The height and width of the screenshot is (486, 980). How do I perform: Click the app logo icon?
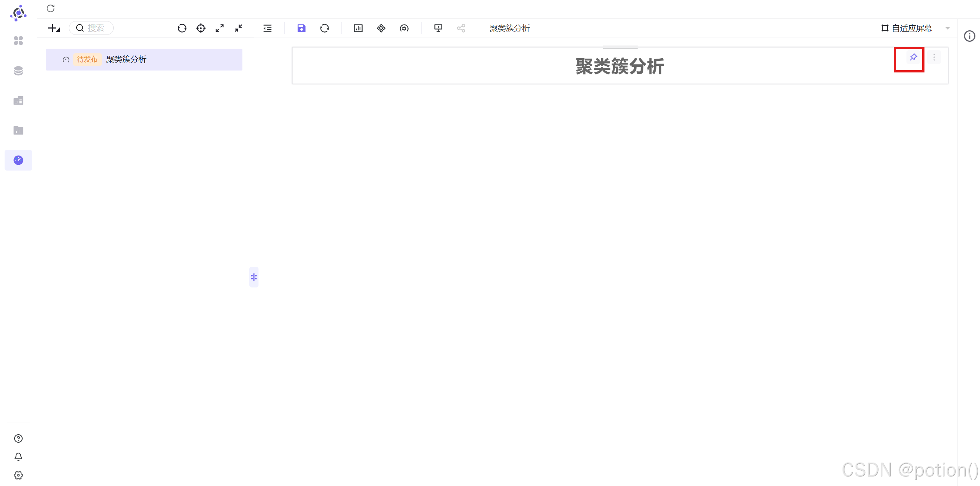18,13
